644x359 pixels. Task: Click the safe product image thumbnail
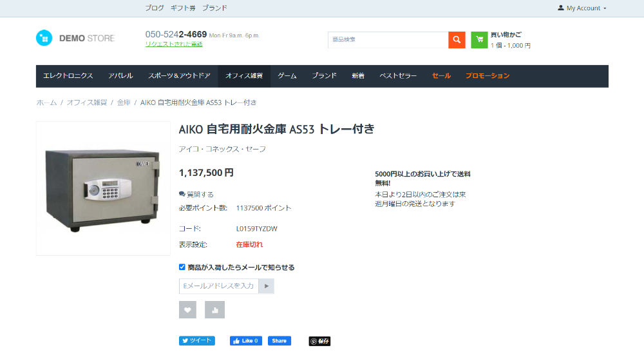coord(103,188)
